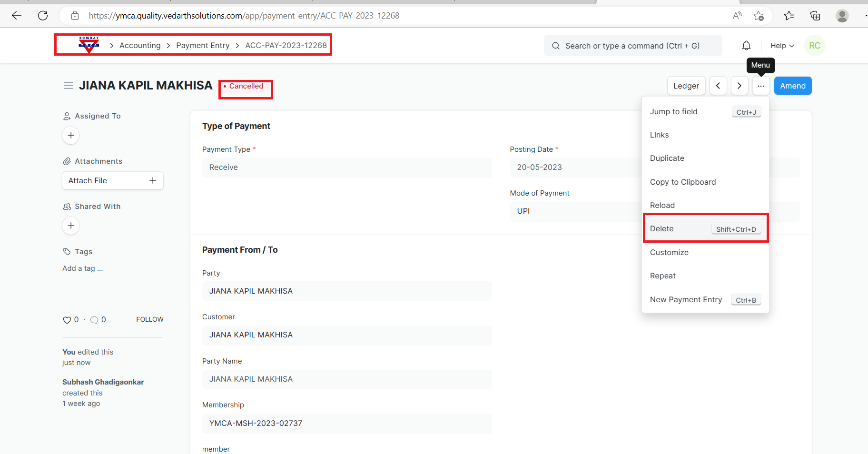Image resolution: width=868 pixels, height=454 pixels.
Task: Select Delete from the menu
Action: 662,229
